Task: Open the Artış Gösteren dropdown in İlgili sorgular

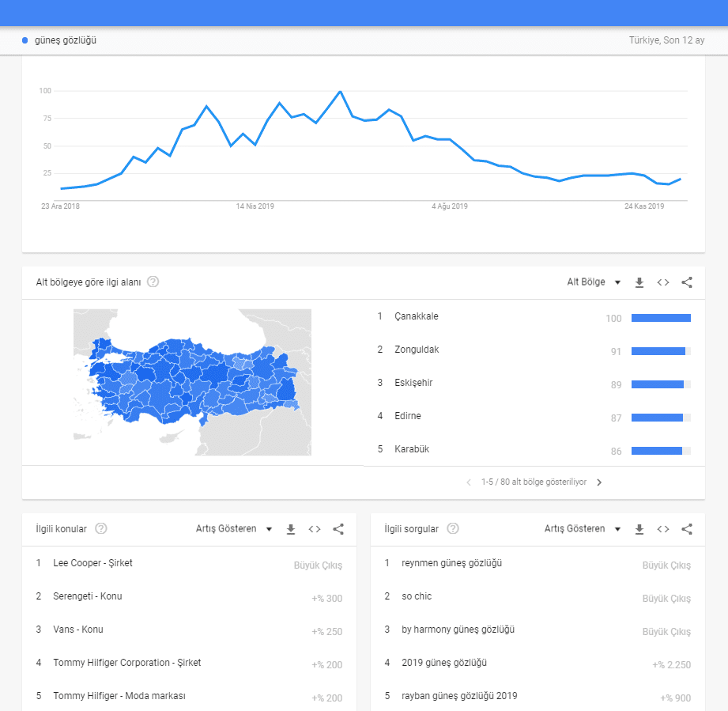Action: (582, 529)
